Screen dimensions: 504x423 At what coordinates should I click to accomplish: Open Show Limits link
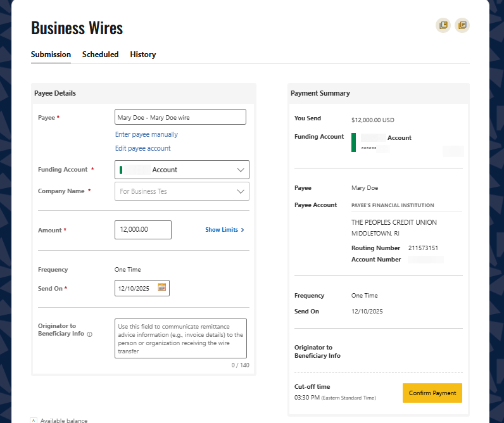coord(225,230)
